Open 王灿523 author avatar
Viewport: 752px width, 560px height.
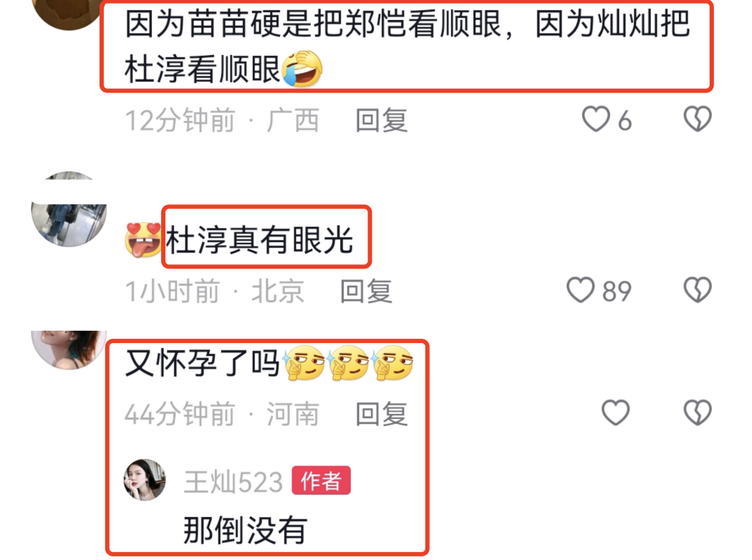[145, 480]
